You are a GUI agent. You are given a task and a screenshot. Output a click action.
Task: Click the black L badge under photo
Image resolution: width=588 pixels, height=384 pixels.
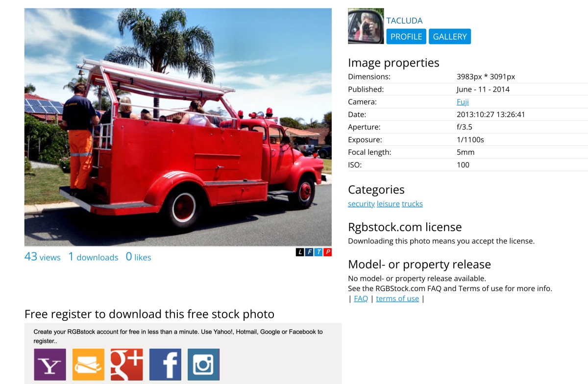pyautogui.click(x=300, y=252)
